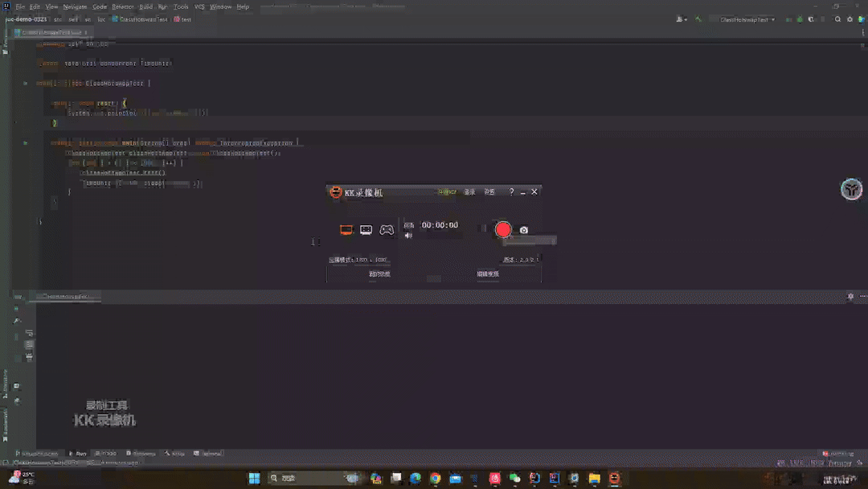Open the Edit menu

(x=35, y=6)
